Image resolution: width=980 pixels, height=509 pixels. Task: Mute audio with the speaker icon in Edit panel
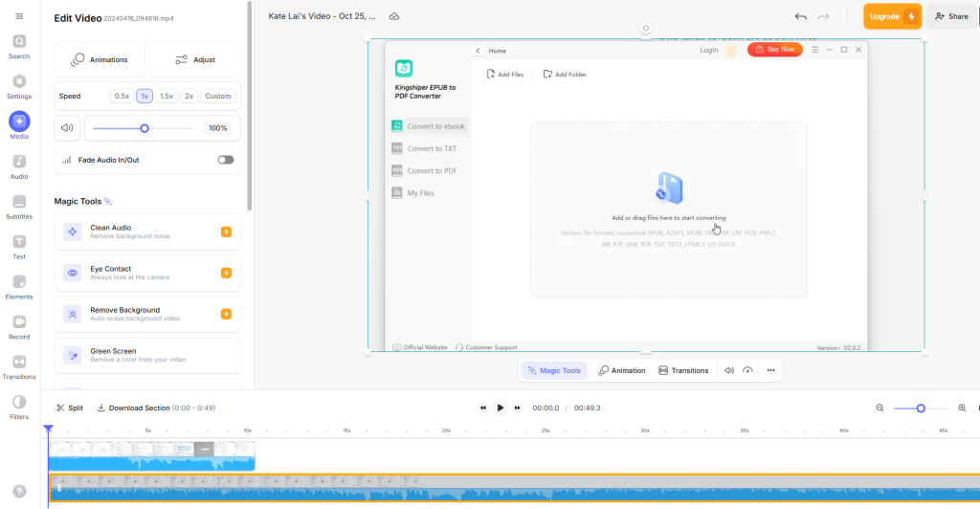coord(67,128)
